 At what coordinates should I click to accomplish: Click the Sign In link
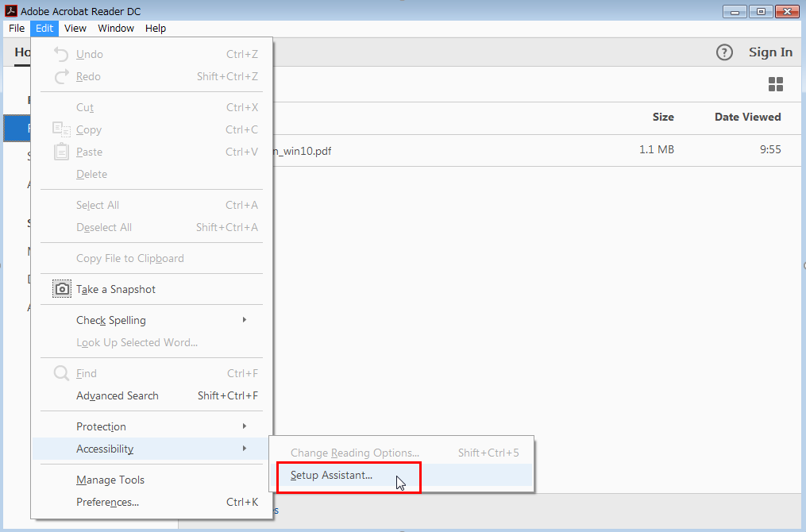770,52
